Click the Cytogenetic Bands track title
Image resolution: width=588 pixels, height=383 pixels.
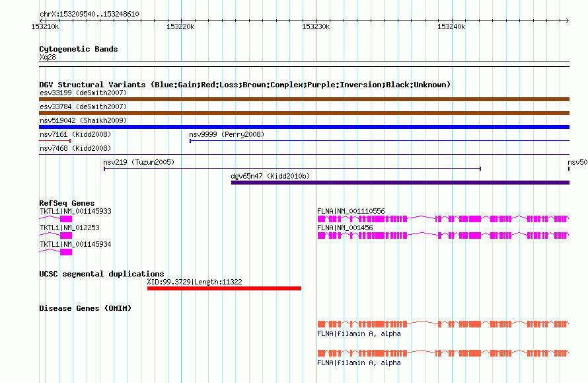point(79,49)
